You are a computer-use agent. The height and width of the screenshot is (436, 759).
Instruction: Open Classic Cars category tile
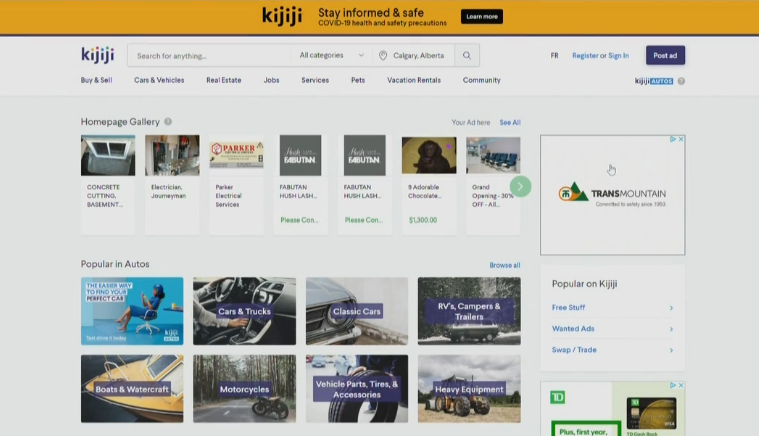(x=357, y=311)
